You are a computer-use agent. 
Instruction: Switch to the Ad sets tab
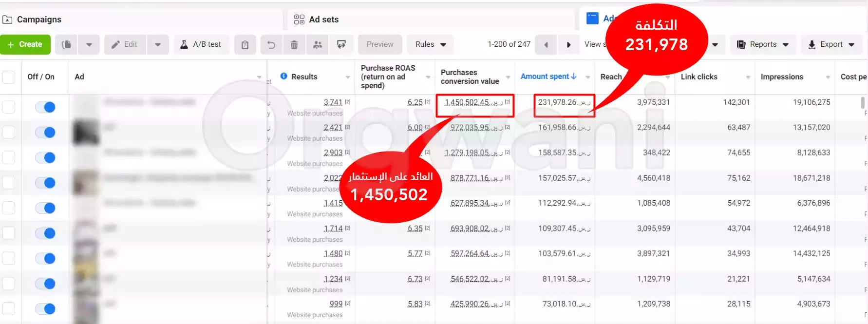[323, 19]
